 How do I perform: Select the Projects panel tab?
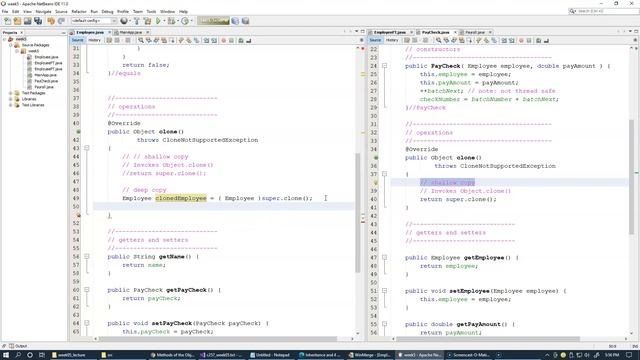point(10,33)
